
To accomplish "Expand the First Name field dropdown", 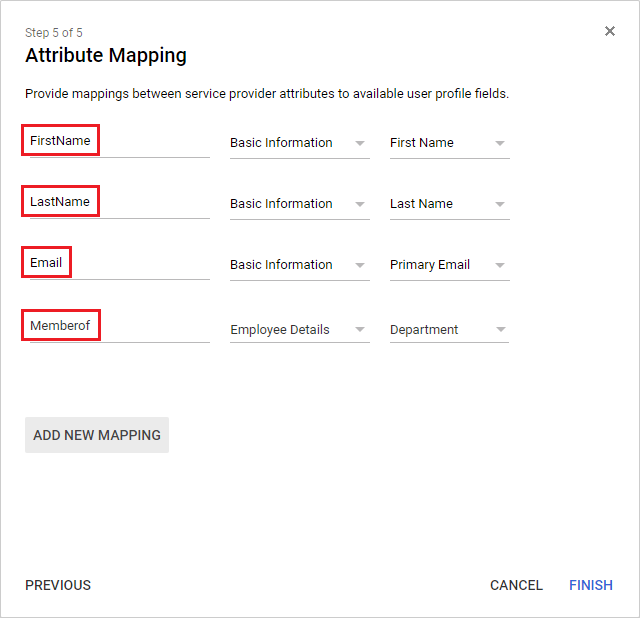I will [448, 143].
